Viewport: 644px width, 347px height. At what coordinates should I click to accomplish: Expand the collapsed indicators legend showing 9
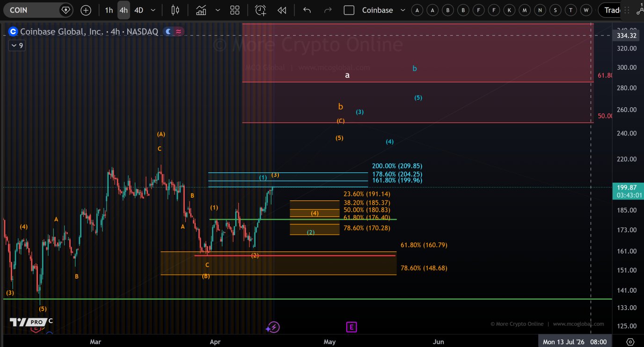point(17,45)
